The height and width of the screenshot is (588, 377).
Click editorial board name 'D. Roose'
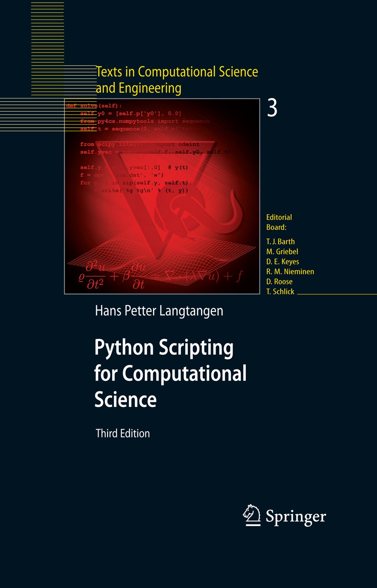pos(279,282)
